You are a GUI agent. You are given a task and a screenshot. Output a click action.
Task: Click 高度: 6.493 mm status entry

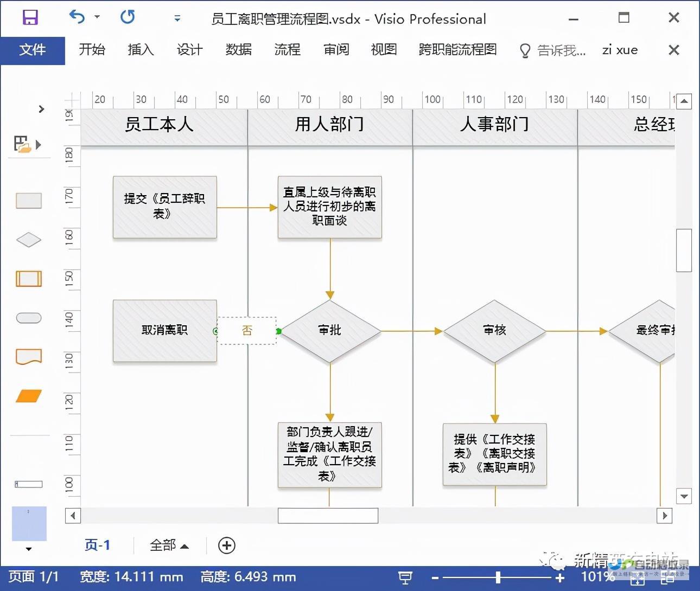coord(249,577)
